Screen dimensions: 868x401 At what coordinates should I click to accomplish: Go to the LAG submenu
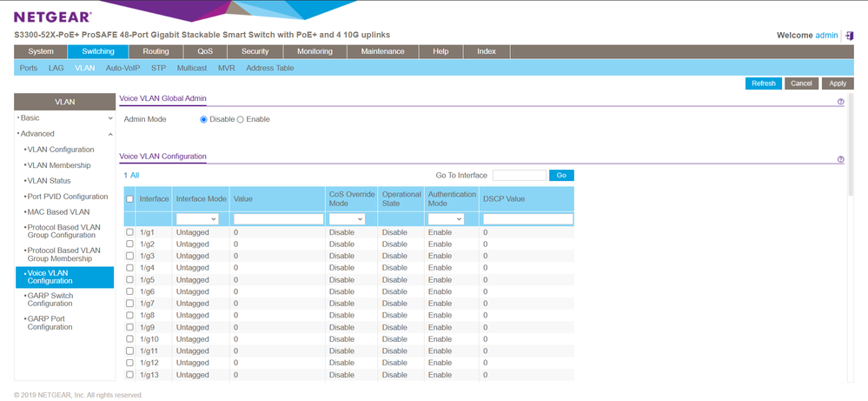point(56,68)
